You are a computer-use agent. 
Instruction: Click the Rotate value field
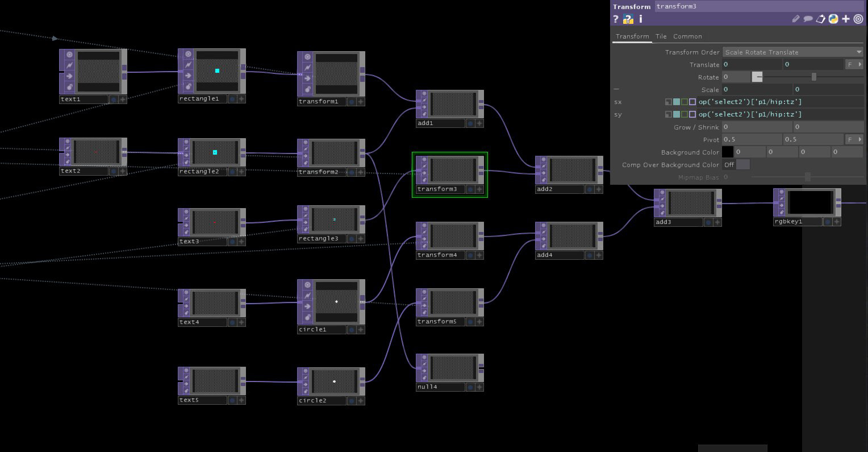pyautogui.click(x=736, y=77)
